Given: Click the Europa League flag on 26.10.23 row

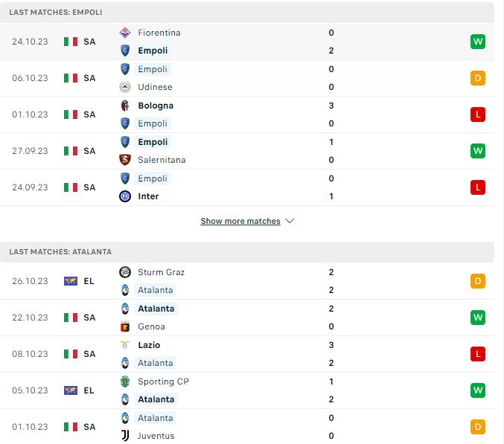Looking at the screenshot, I should click(x=71, y=281).
